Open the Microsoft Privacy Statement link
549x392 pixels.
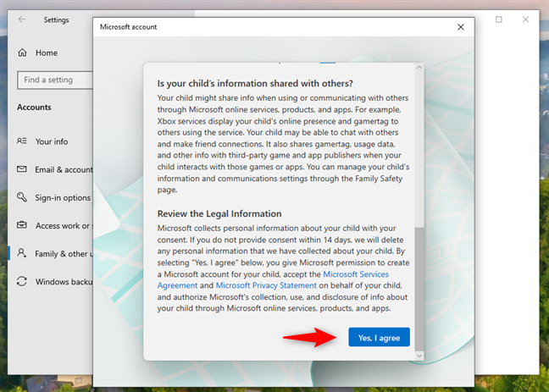coord(266,285)
